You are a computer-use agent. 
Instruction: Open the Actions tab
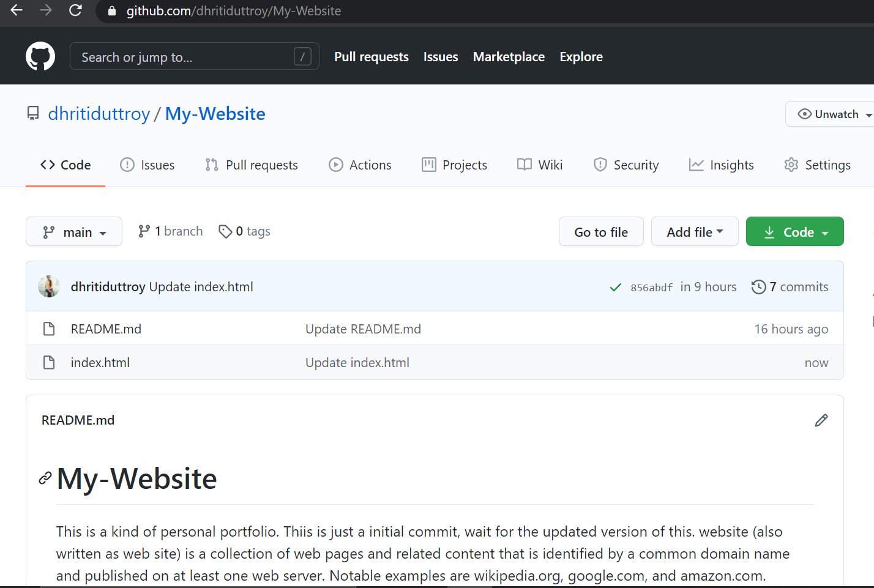tap(360, 165)
